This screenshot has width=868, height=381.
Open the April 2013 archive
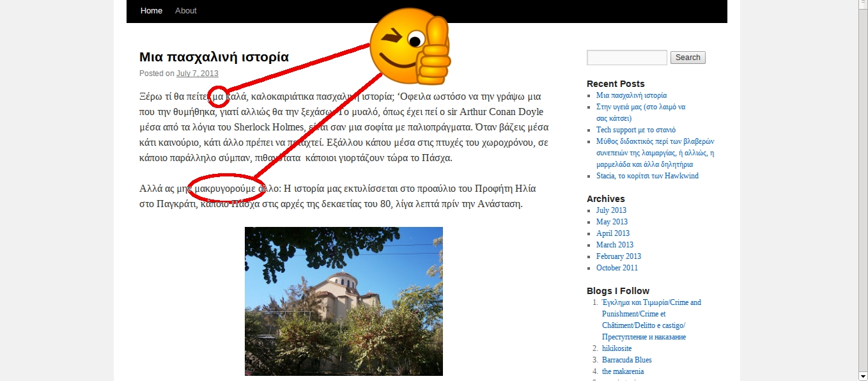tap(612, 233)
